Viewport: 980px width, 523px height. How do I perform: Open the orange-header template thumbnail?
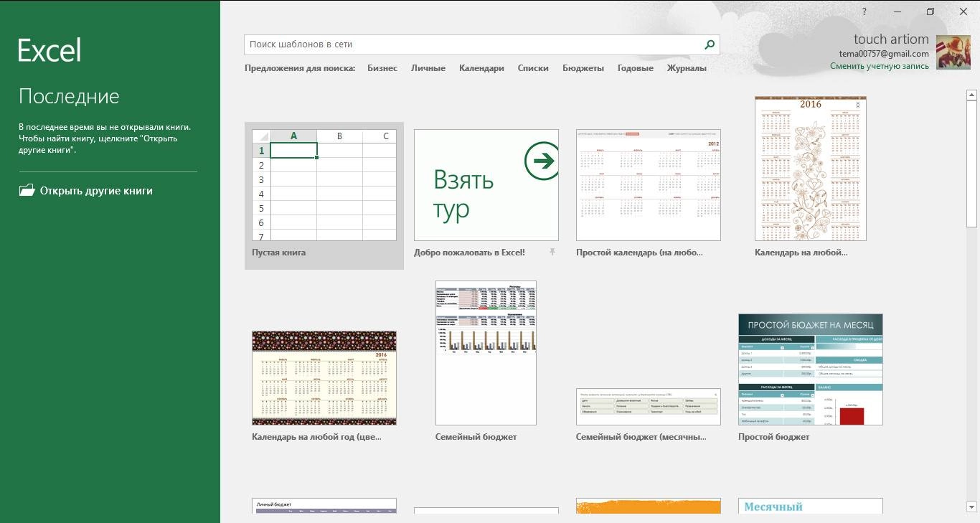pyautogui.click(x=649, y=506)
